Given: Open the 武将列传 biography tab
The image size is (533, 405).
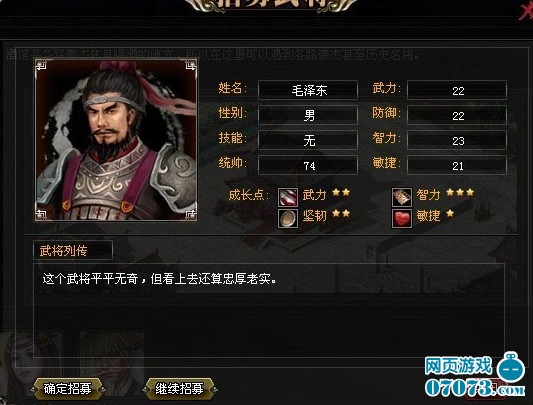Looking at the screenshot, I should click(73, 250).
